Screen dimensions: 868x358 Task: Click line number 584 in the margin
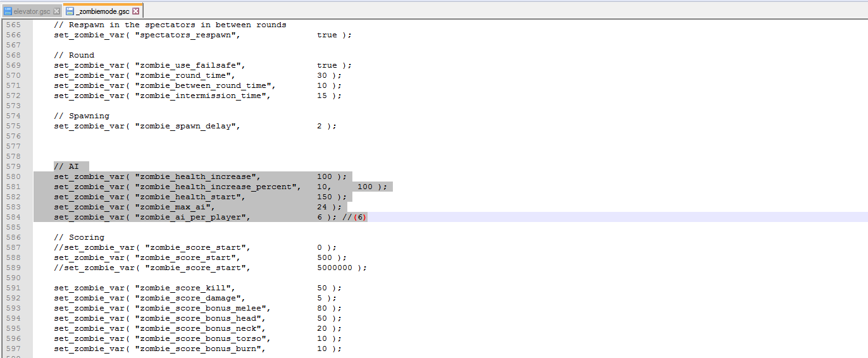pos(13,217)
